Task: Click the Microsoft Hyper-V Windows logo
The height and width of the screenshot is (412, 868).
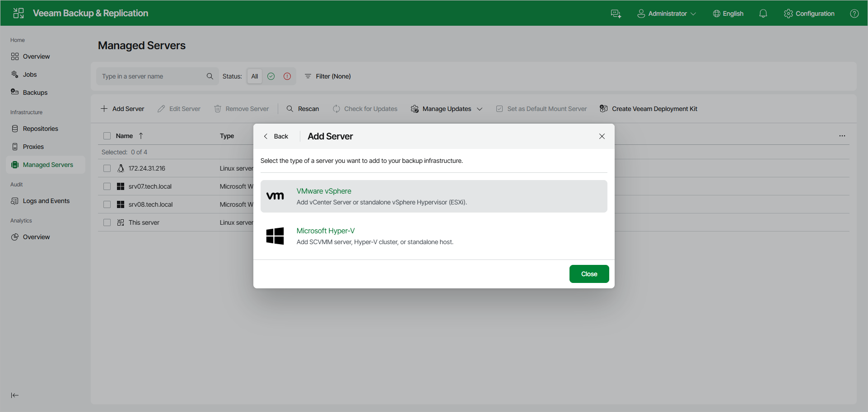Action: (275, 236)
